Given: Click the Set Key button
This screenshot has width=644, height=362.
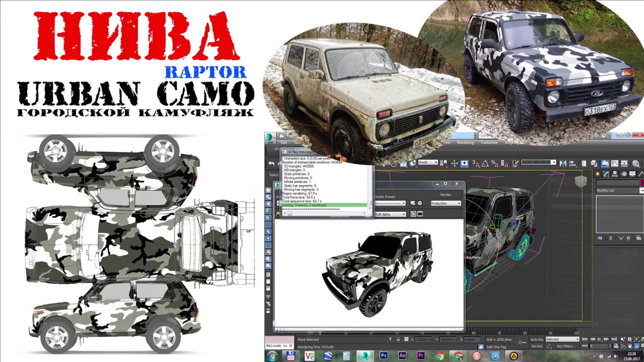Looking at the screenshot, I should (x=537, y=346).
